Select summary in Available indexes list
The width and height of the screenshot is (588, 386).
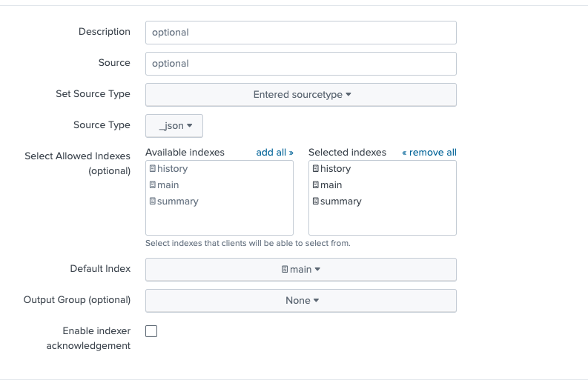click(x=178, y=202)
